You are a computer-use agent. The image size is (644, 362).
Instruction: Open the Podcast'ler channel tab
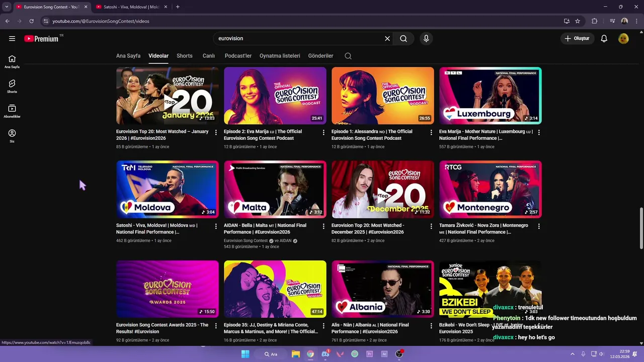pyautogui.click(x=238, y=56)
